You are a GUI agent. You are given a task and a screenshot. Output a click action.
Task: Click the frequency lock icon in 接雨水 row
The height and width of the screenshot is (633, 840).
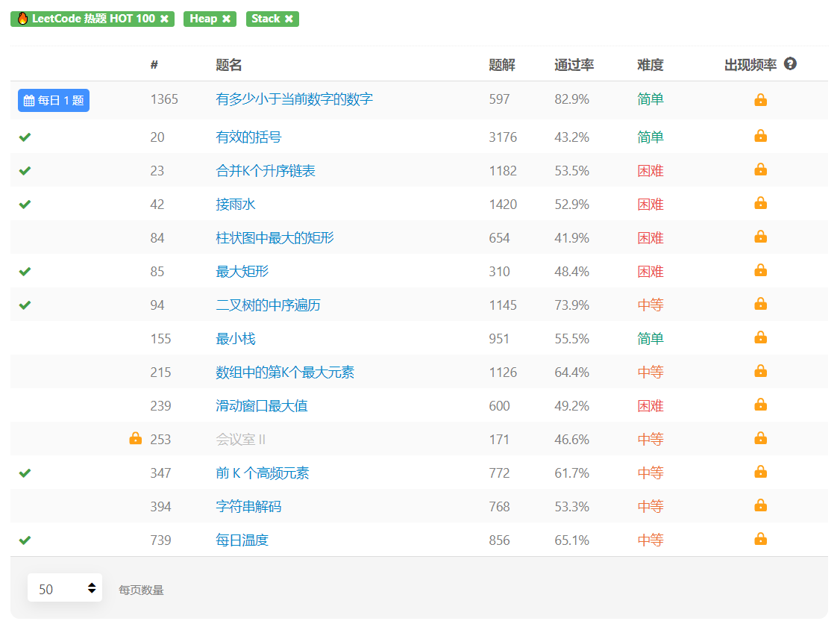coord(760,202)
